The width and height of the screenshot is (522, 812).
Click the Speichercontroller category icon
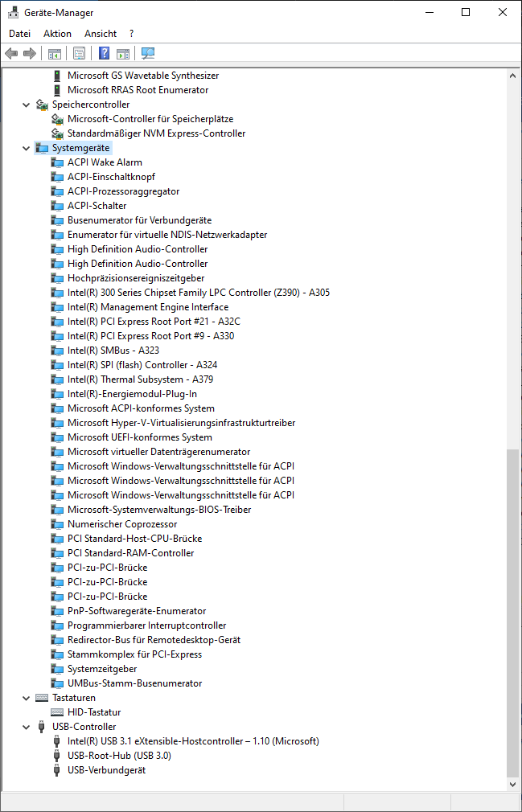click(42, 105)
